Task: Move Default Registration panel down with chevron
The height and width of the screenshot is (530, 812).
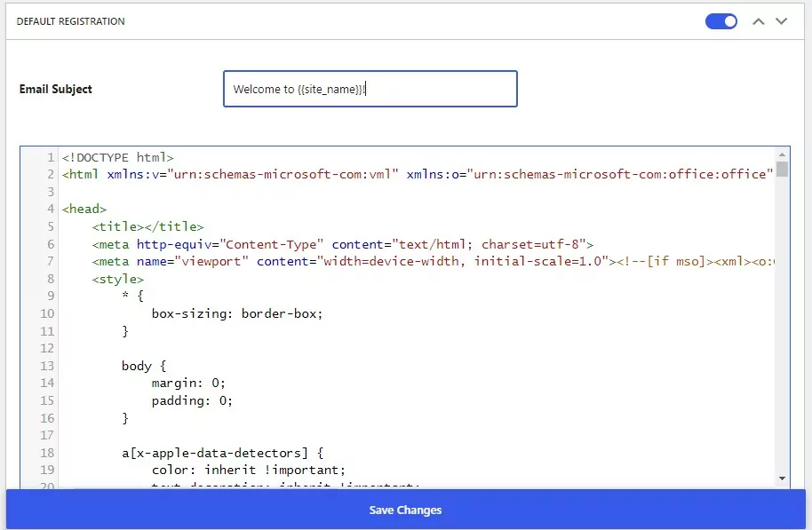Action: 781,21
